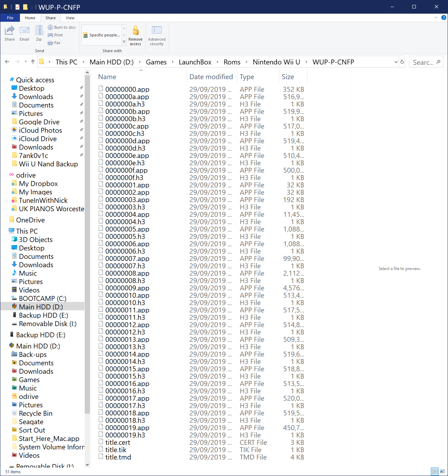Image resolution: width=448 pixels, height=476 pixels.
Task: Open Seagate folder in navigation pane
Action: point(31,422)
